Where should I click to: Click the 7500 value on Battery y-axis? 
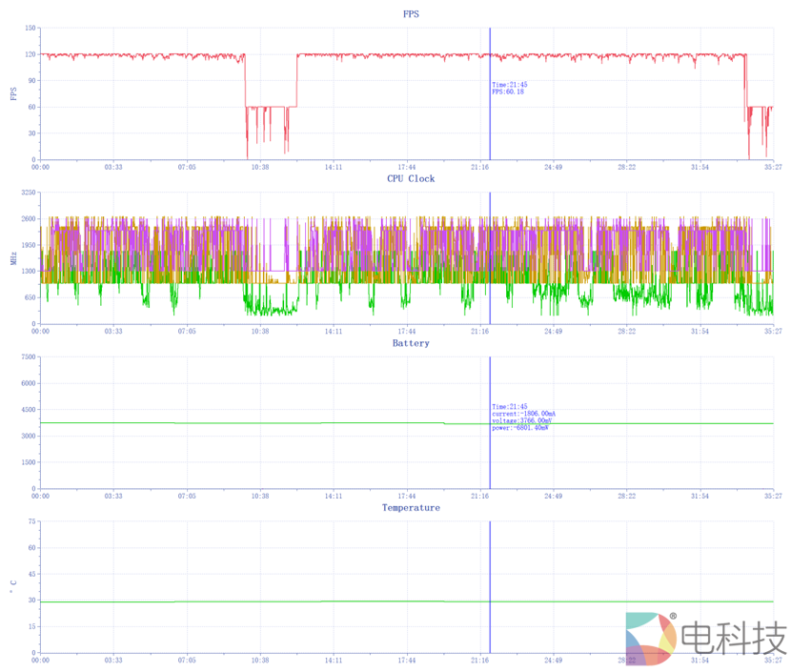pos(28,357)
